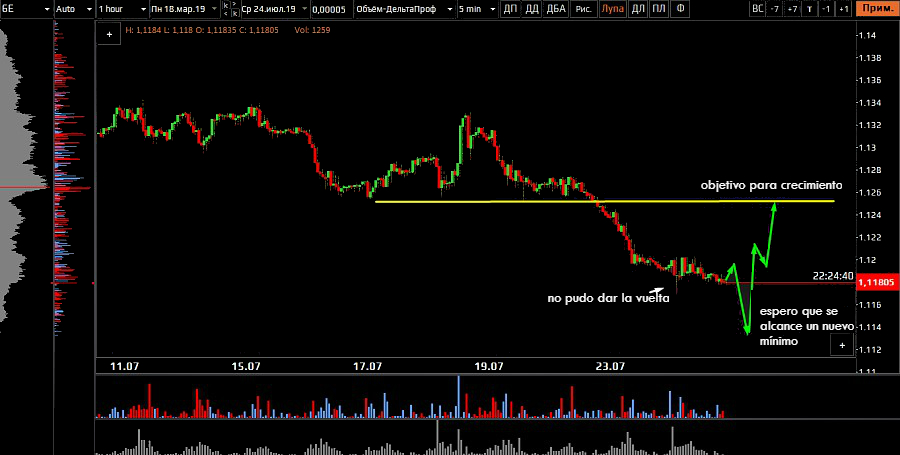Click the Ф toolbar button
This screenshot has height=455, width=900.
[681, 9]
